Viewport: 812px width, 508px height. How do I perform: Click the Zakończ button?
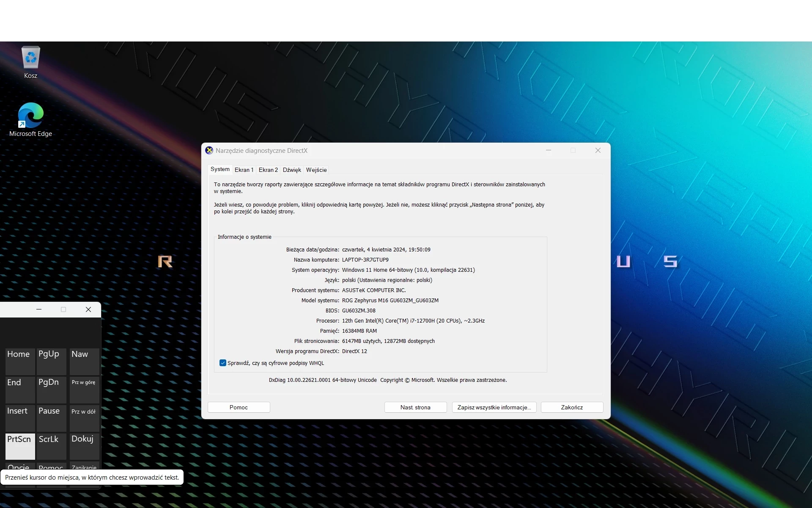(572, 407)
